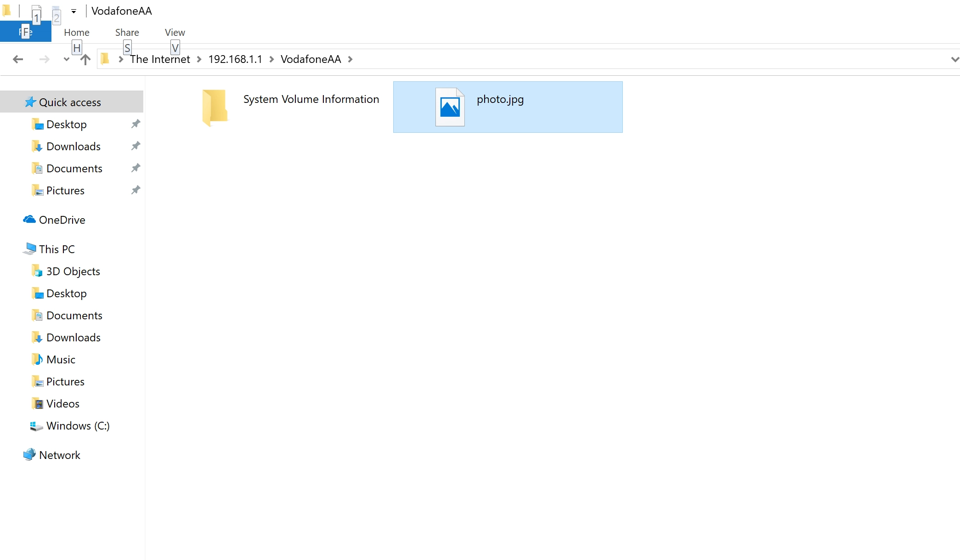960x560 pixels.
Task: Click the Back navigation arrow
Action: click(18, 59)
